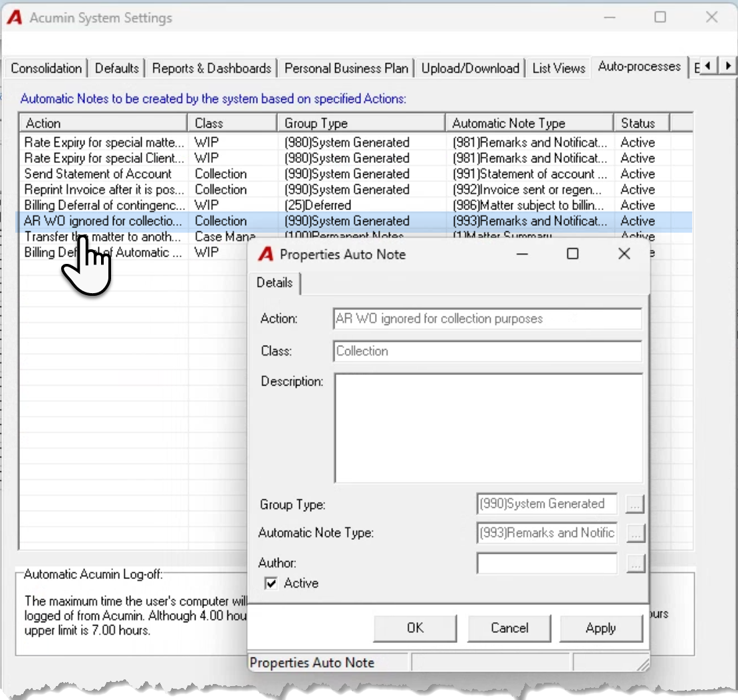Screen dimensions: 738x700
Task: Open the Group Type browse ellipsis button
Action: (x=635, y=504)
